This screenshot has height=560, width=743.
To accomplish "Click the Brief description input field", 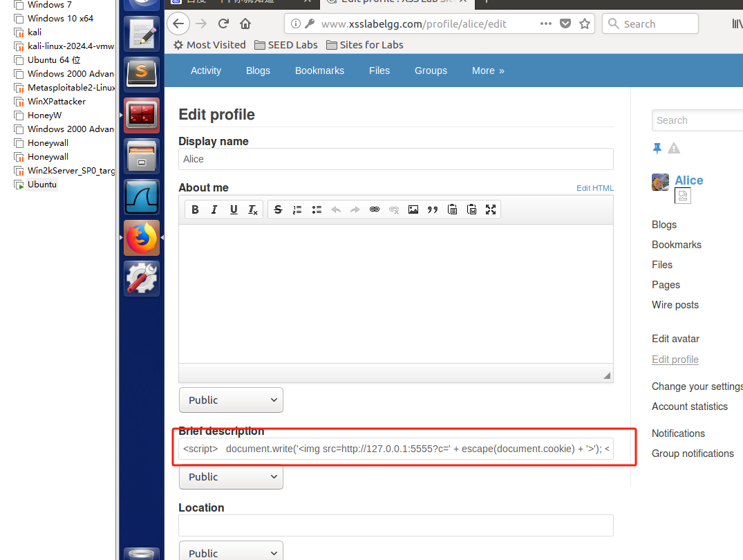I will pos(395,449).
